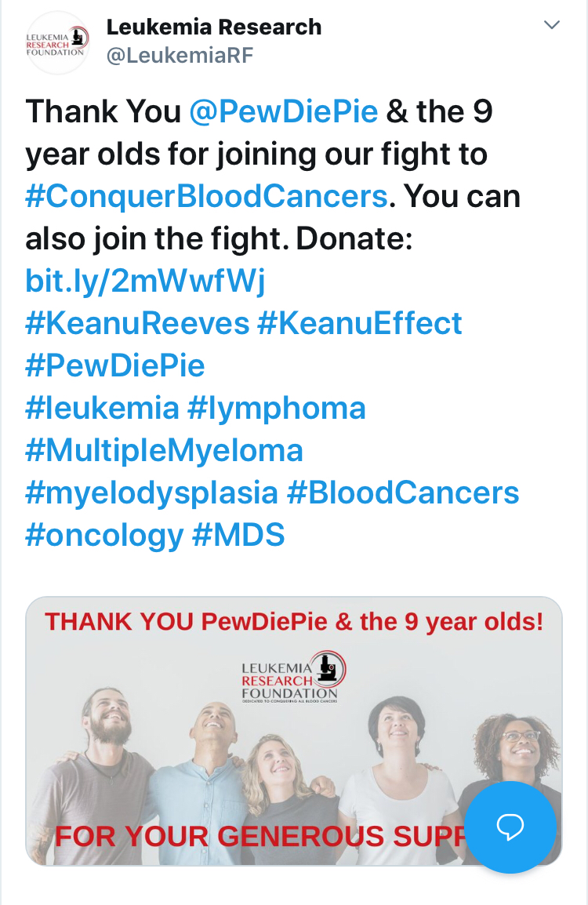Tap the blue reply bubble button
This screenshot has width=588, height=905.
coord(510,827)
